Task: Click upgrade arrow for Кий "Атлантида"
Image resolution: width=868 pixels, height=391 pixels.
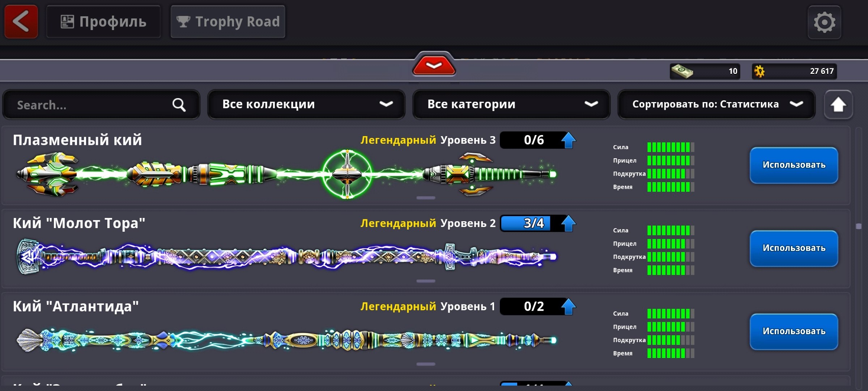Action: click(568, 307)
